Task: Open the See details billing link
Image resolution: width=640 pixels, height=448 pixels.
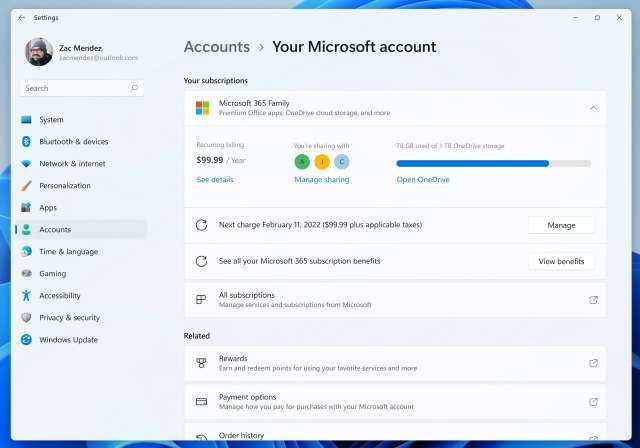Action: coord(215,180)
